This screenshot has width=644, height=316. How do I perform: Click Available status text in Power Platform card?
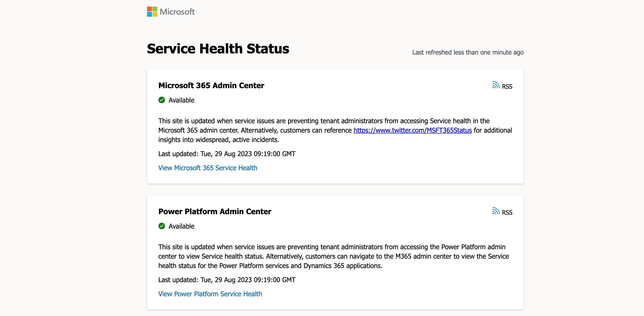pyautogui.click(x=181, y=226)
